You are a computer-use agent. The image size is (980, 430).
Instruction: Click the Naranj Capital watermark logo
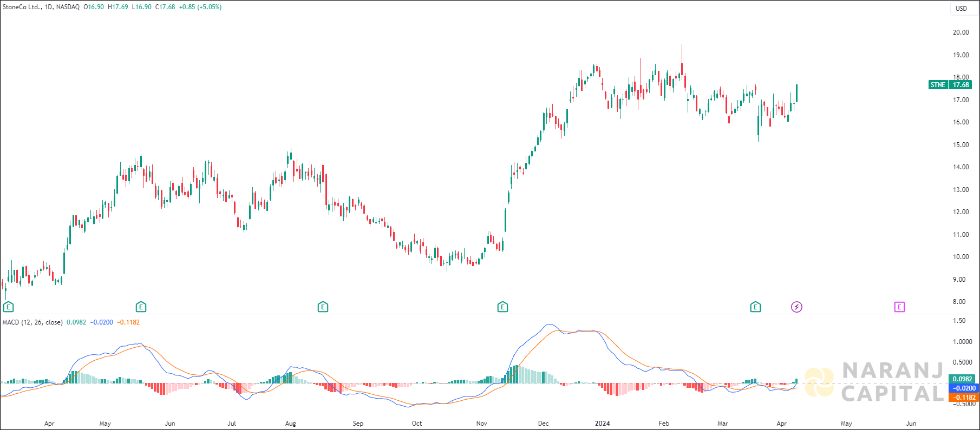point(874,382)
